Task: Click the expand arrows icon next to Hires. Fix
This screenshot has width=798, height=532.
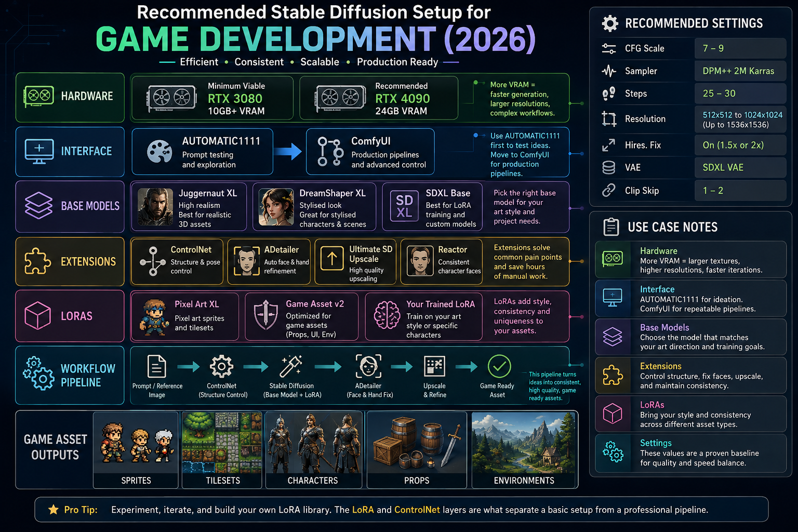Action: coord(608,145)
